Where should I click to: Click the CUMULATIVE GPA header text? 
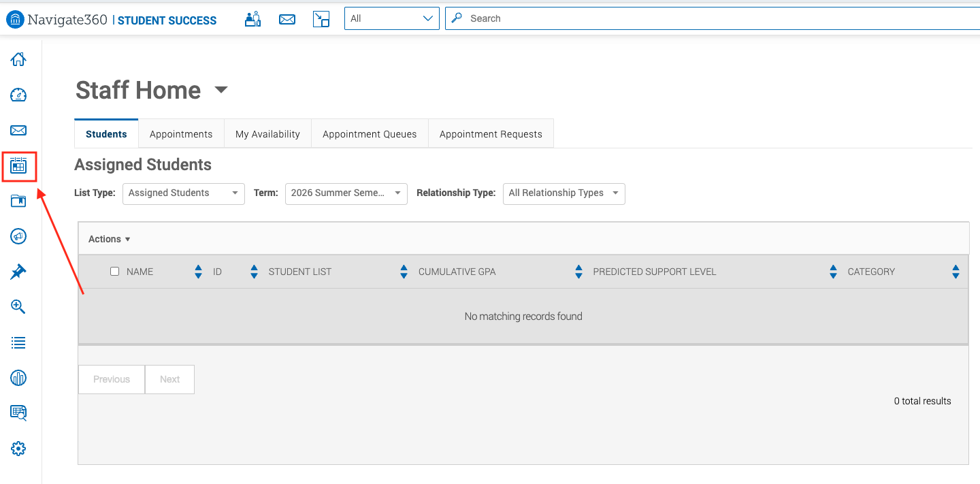click(x=457, y=272)
